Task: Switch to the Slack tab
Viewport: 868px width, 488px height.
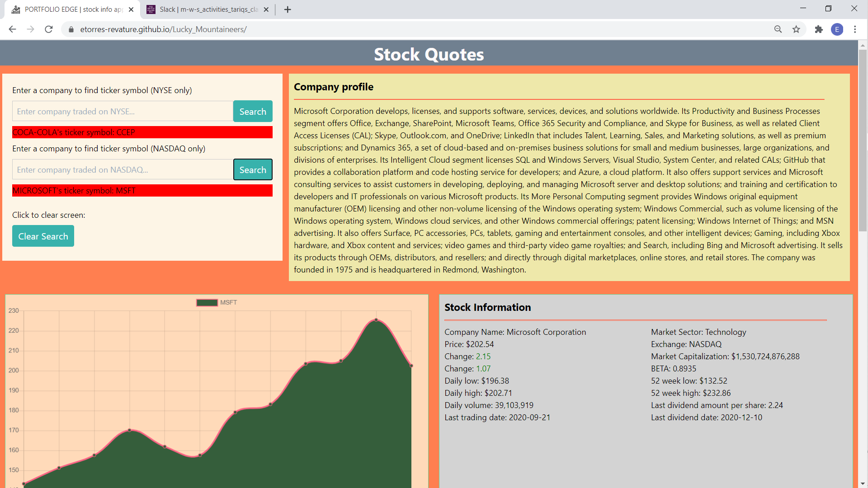Action: point(208,9)
